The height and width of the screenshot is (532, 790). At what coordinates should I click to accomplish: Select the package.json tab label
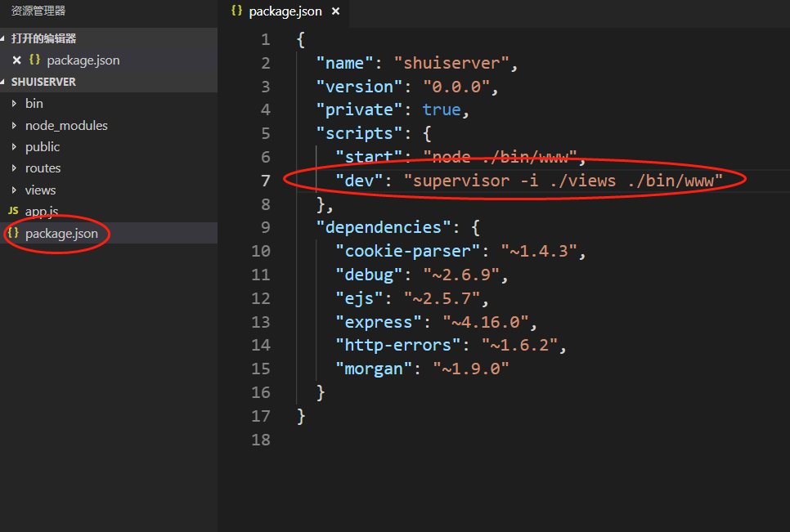pos(285,11)
